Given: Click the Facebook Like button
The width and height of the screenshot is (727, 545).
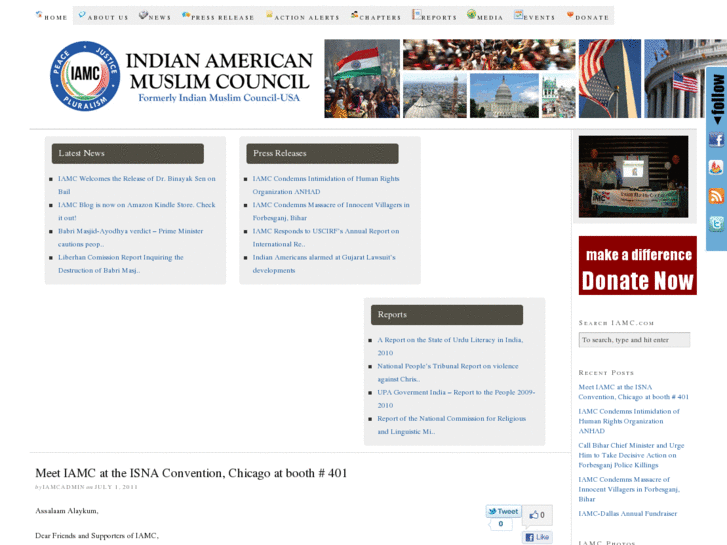Looking at the screenshot, I should [537, 537].
